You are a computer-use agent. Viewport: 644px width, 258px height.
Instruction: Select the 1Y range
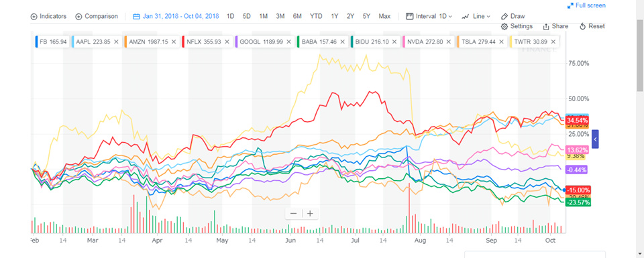[334, 16]
